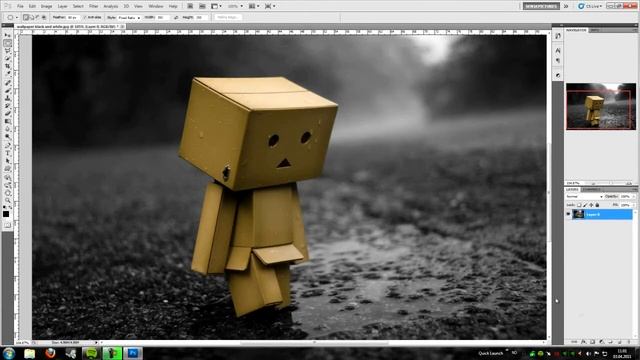Select the History Brush tool
The width and height of the screenshot is (640, 360).
pos(7,106)
